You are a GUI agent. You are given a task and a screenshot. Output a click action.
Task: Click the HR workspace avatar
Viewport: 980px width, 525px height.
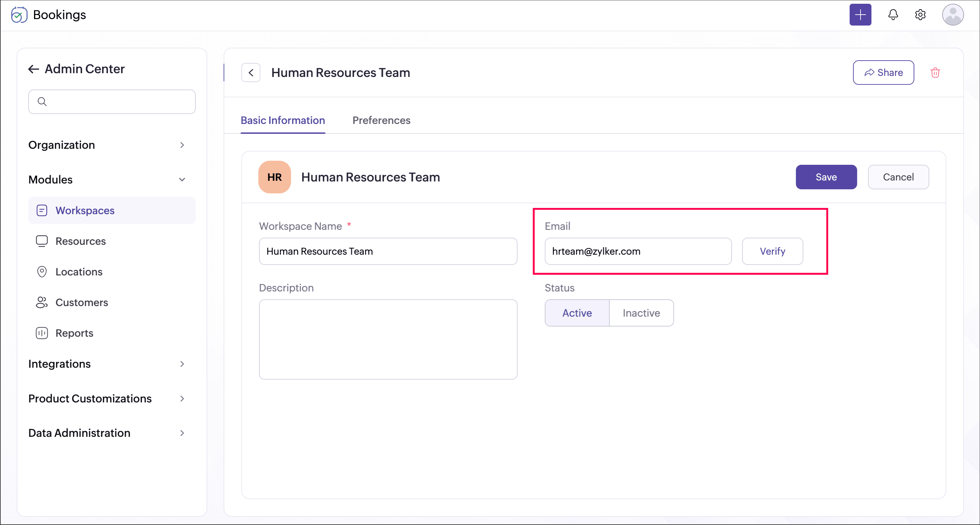(x=274, y=177)
